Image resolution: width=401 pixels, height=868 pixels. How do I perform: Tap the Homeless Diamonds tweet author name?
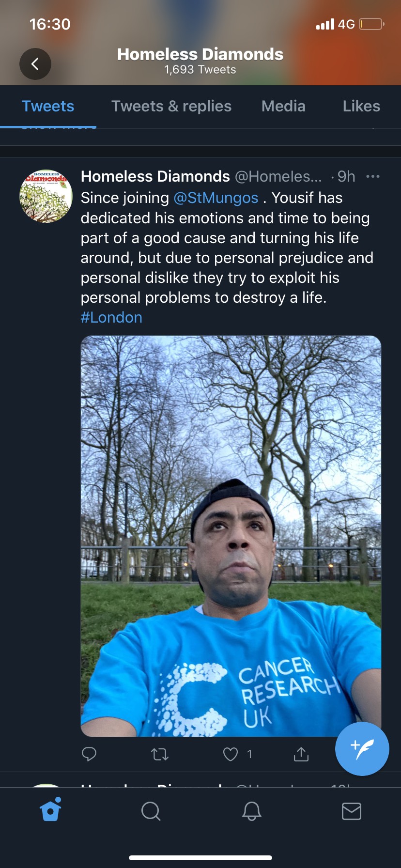click(x=155, y=176)
